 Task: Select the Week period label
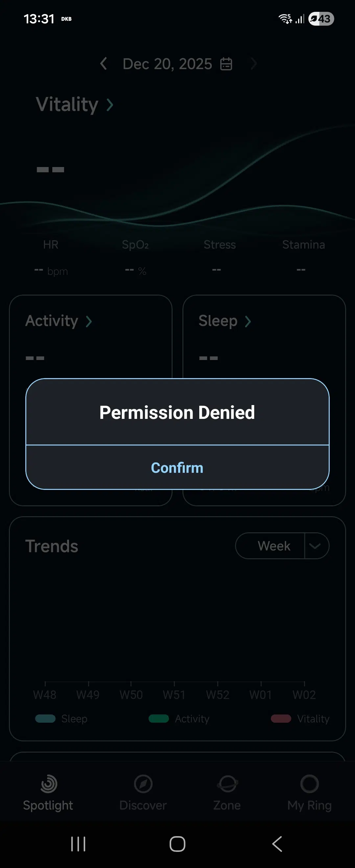274,546
